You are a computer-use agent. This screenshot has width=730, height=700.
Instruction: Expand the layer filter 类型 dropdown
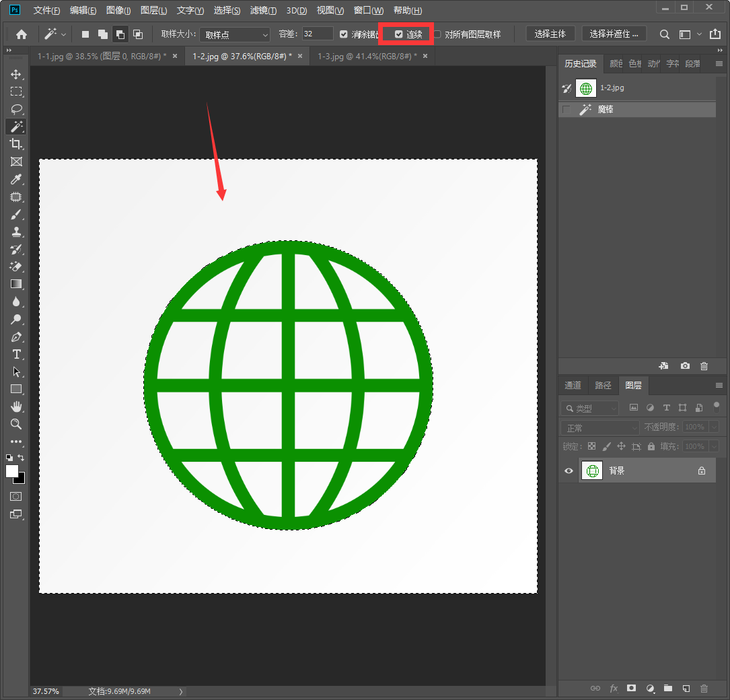coord(590,409)
